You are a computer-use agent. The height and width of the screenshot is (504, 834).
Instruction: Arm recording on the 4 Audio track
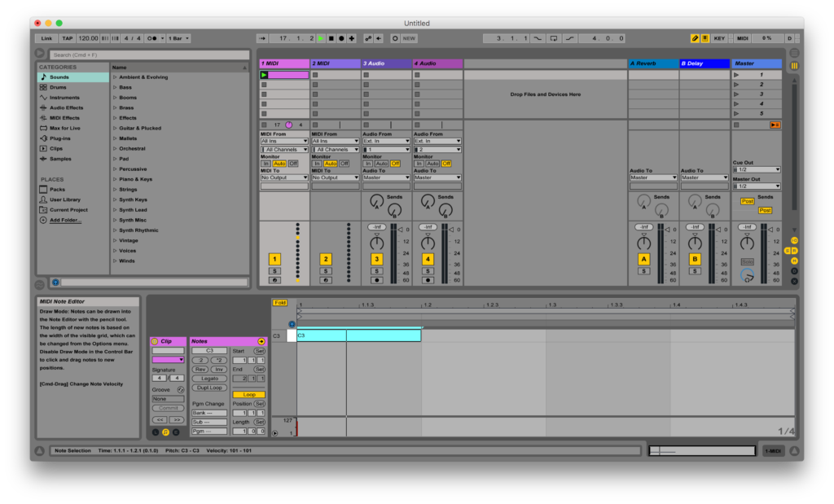pos(427,279)
